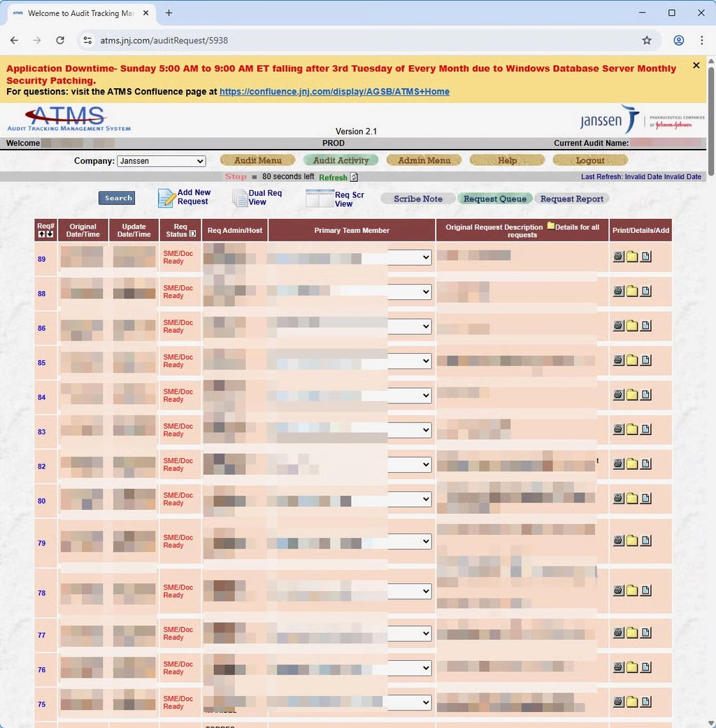Print request 77 using printer icon
716x728 pixels.
618,632
